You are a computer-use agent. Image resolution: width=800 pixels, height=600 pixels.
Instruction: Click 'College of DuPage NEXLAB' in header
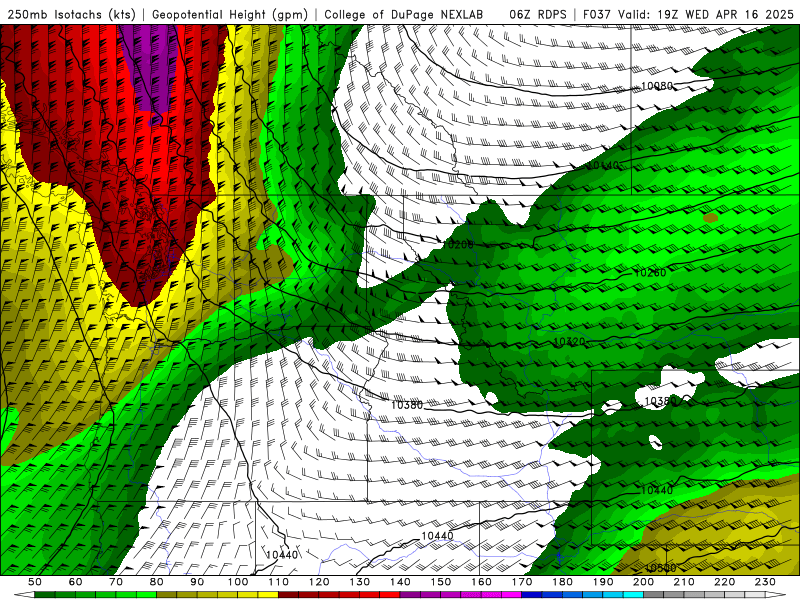pyautogui.click(x=404, y=15)
